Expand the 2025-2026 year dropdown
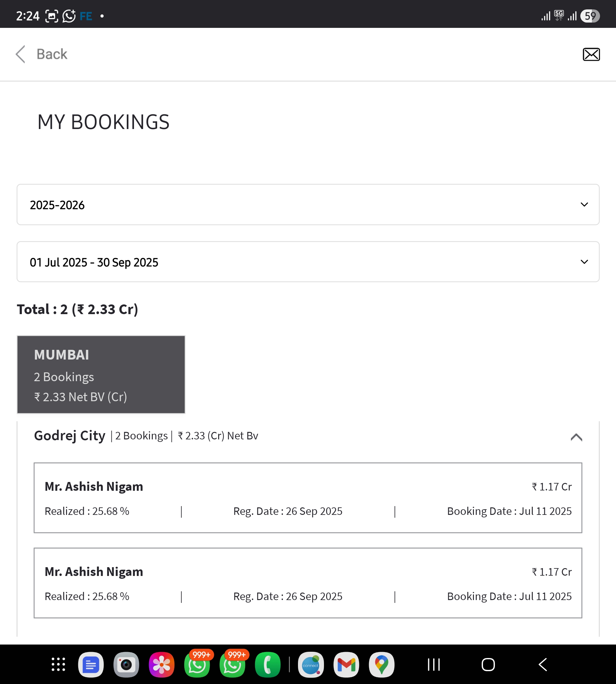This screenshot has width=616, height=684. pyautogui.click(x=308, y=205)
